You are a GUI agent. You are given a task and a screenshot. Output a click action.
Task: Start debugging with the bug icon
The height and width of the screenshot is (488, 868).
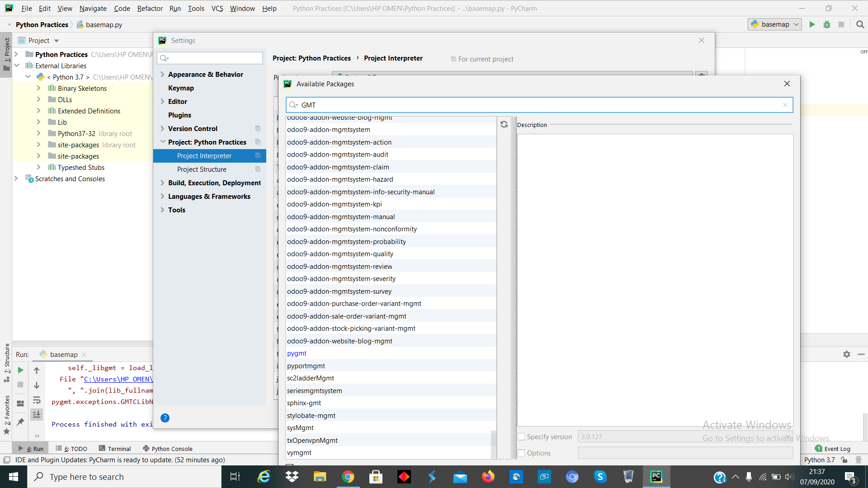[x=827, y=24]
